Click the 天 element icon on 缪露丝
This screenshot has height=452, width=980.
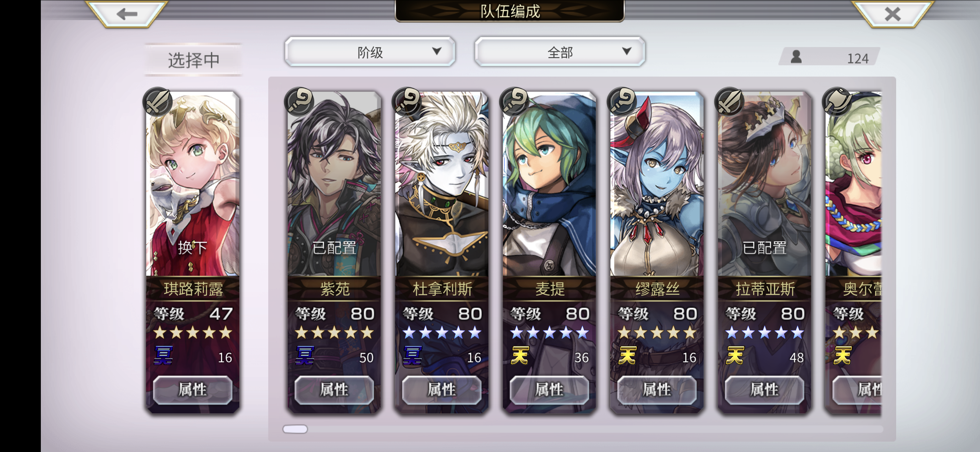click(627, 355)
